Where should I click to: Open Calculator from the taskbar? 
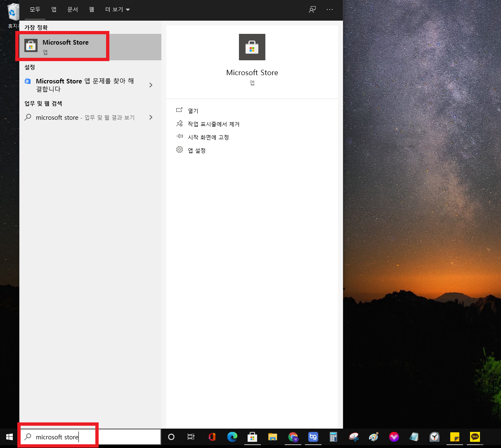(333, 437)
